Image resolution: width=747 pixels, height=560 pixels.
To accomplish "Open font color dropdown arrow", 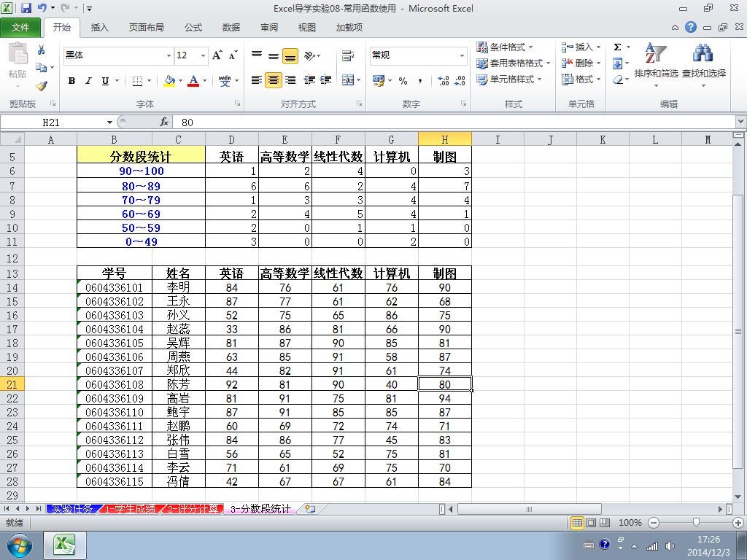I will tap(205, 81).
